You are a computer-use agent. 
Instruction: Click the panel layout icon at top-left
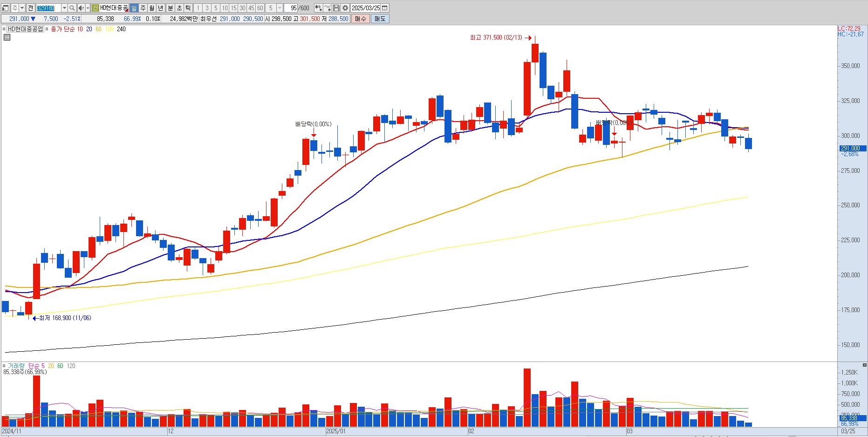(5, 8)
